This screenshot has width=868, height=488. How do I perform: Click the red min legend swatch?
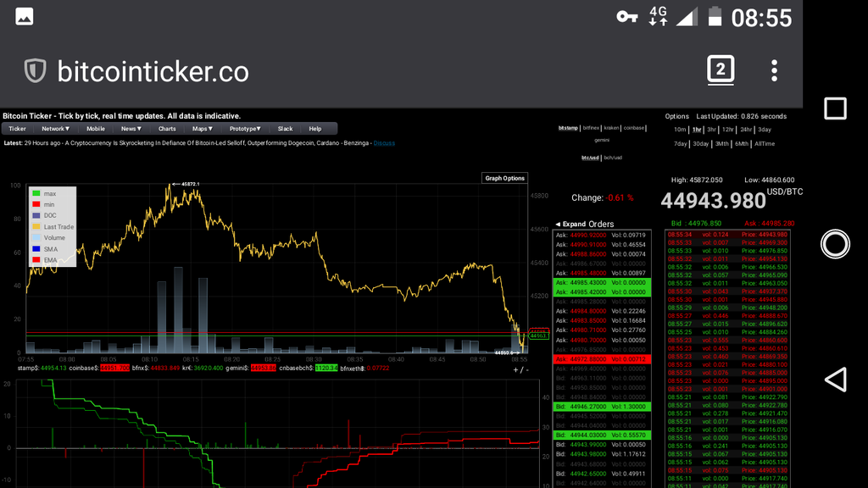(36, 204)
